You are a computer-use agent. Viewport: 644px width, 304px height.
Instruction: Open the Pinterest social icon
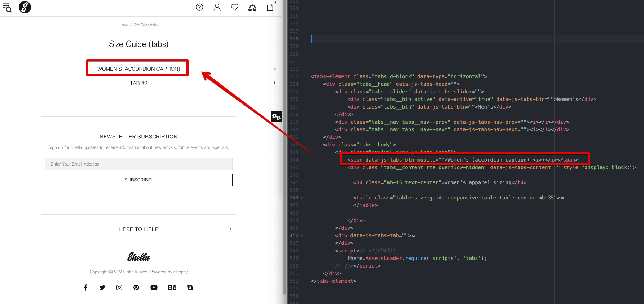tap(136, 287)
